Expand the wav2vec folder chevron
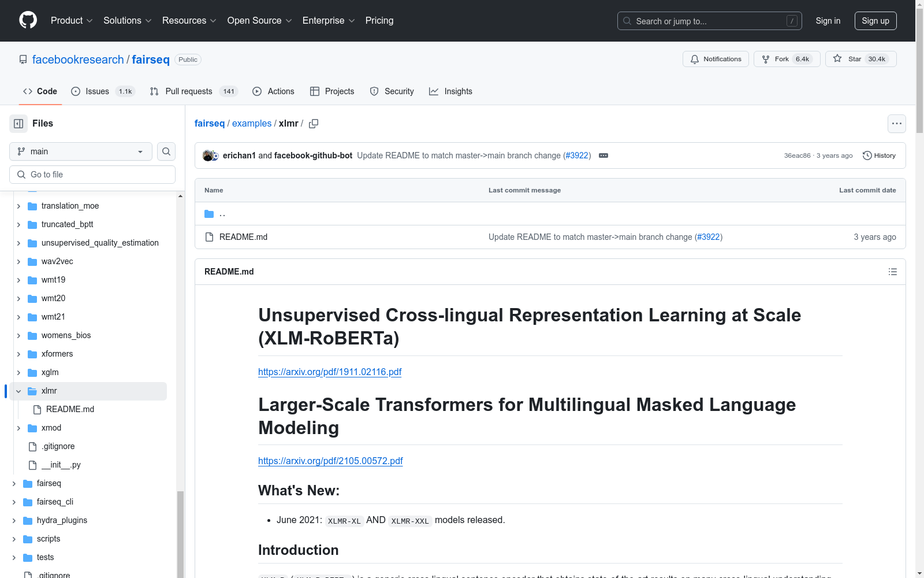Screen dimensions: 924x578 pyautogui.click(x=18, y=261)
